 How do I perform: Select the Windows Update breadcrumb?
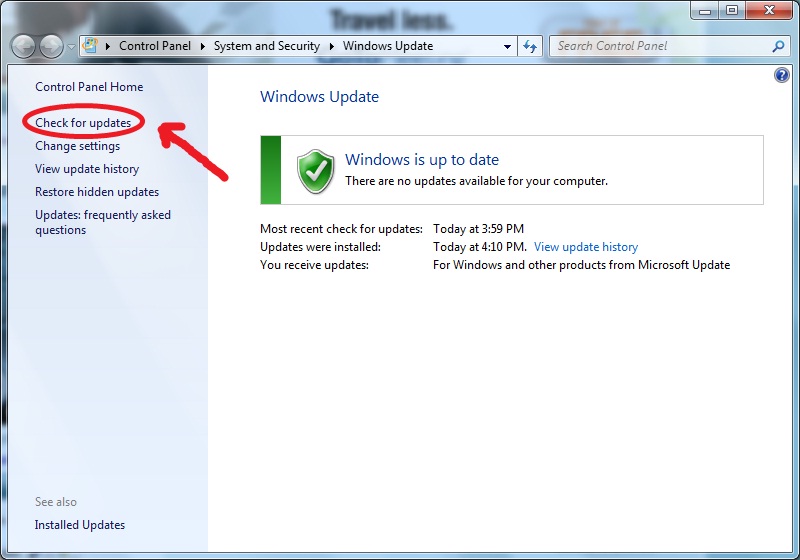pos(388,46)
